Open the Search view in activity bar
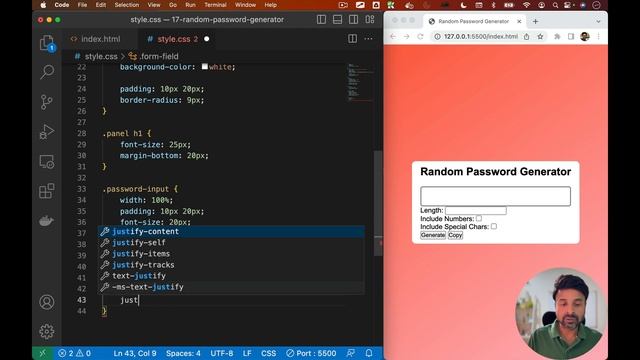The image size is (640, 360). point(47,72)
